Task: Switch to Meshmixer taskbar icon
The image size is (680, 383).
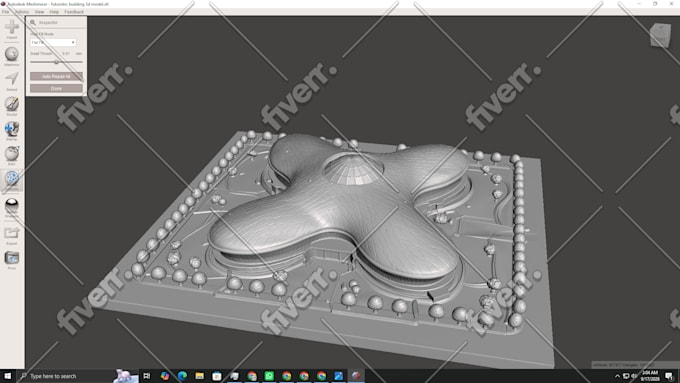Action: coord(356,376)
